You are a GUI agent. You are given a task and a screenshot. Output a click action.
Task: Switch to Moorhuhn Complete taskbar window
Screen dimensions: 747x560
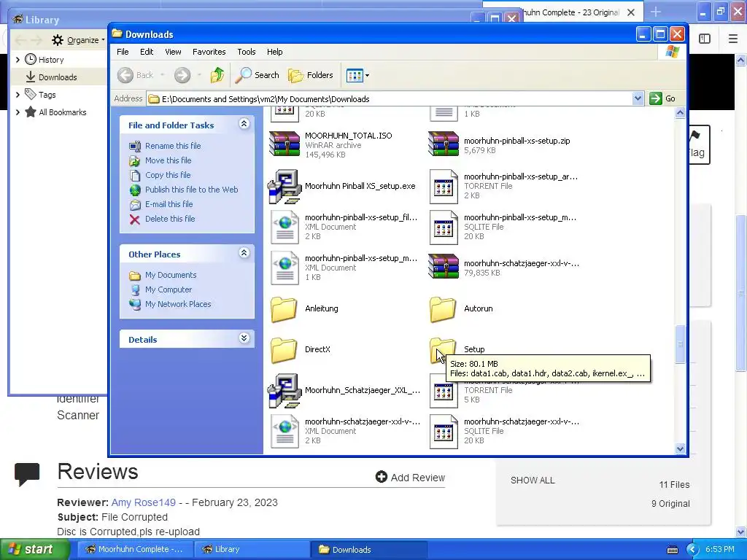(x=134, y=550)
